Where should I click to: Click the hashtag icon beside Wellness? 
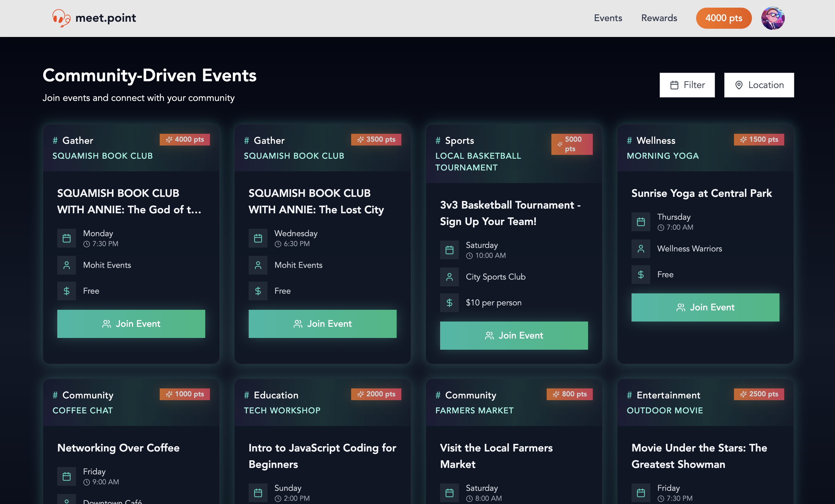tap(629, 140)
